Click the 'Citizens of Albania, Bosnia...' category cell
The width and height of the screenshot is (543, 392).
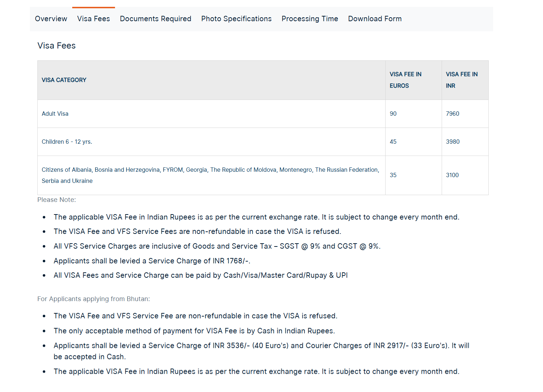click(211, 175)
